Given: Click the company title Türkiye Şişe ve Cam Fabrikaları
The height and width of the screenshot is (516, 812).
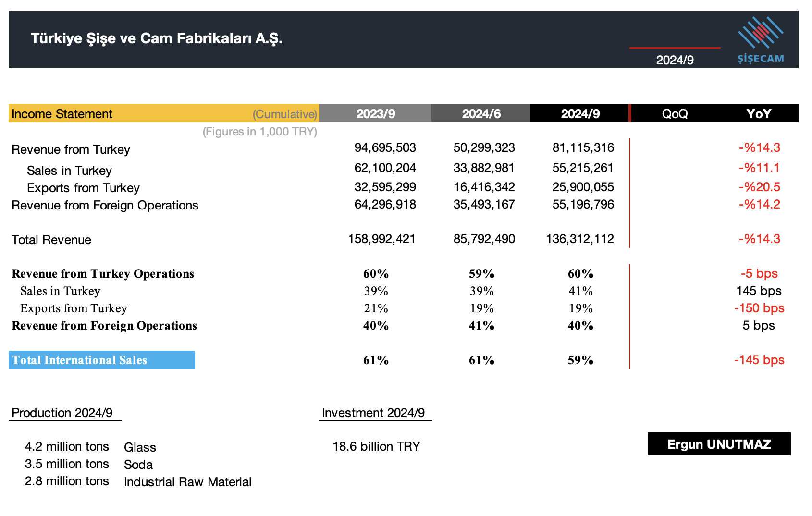Looking at the screenshot, I should [x=156, y=38].
